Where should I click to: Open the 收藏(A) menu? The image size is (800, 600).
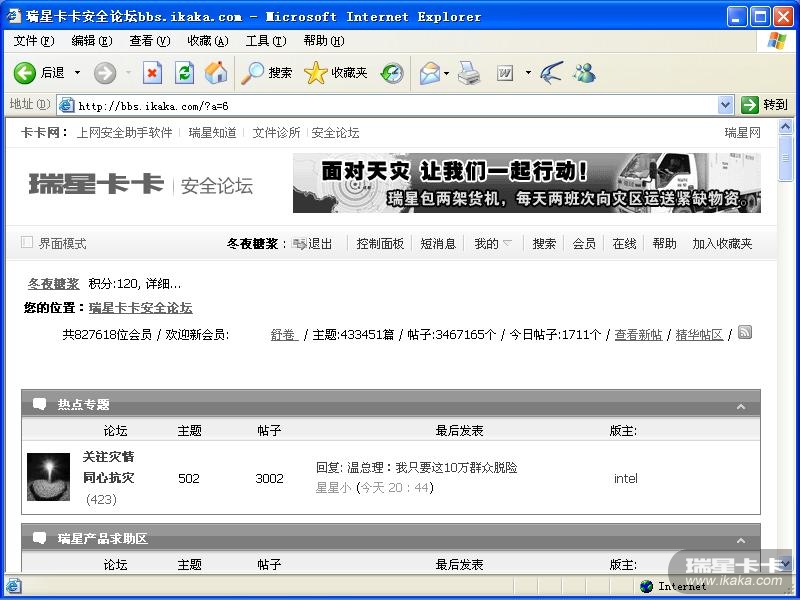[208, 41]
